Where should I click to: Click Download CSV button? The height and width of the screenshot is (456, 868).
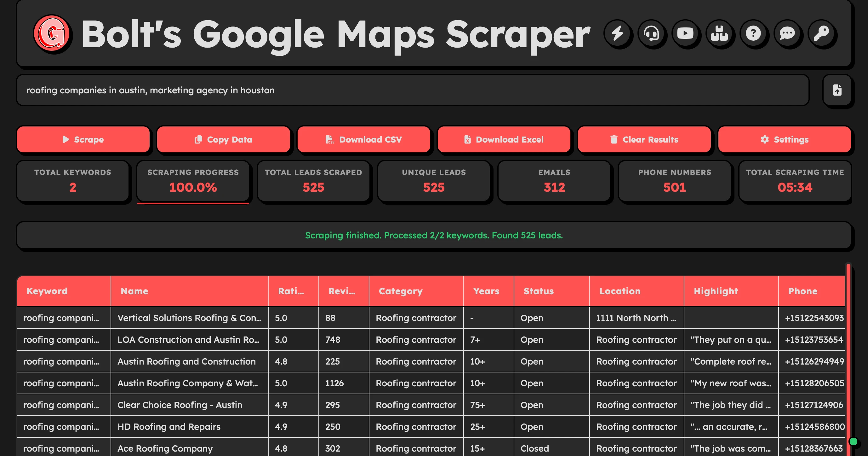[363, 139]
